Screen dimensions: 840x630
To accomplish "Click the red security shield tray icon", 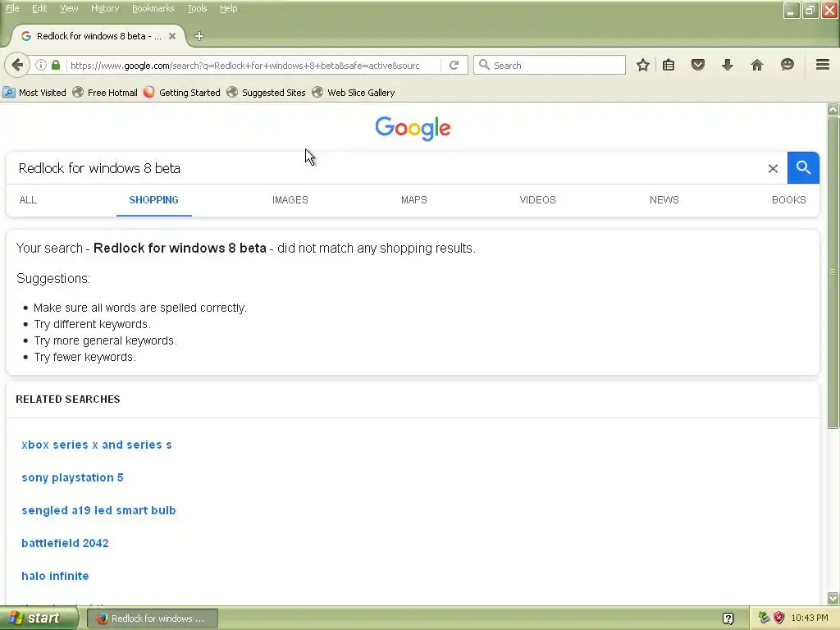I will pos(779,618).
